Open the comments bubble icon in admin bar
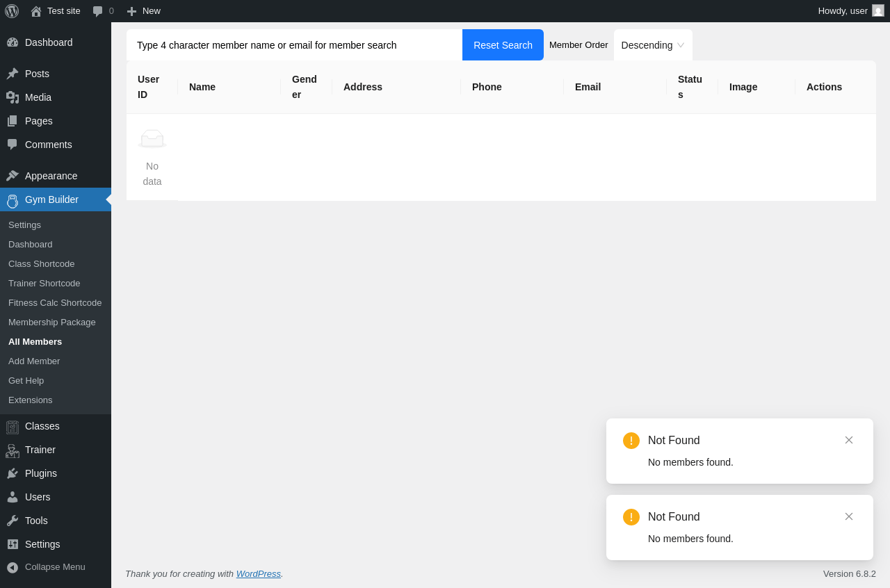This screenshot has height=588, width=890. pyautogui.click(x=98, y=11)
